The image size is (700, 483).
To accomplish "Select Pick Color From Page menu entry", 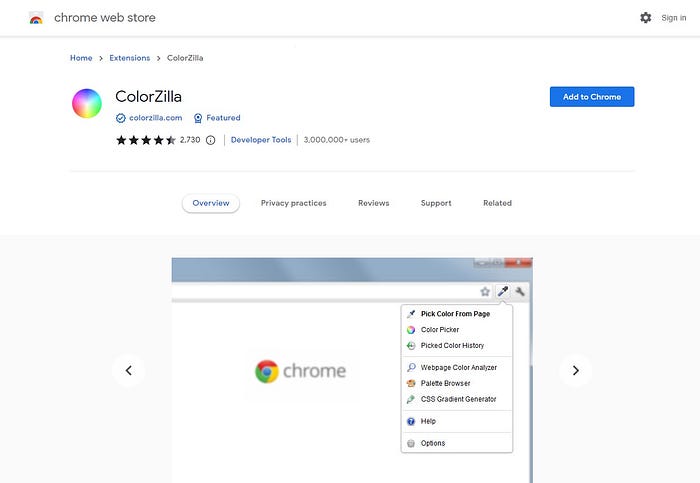I will [x=457, y=314].
